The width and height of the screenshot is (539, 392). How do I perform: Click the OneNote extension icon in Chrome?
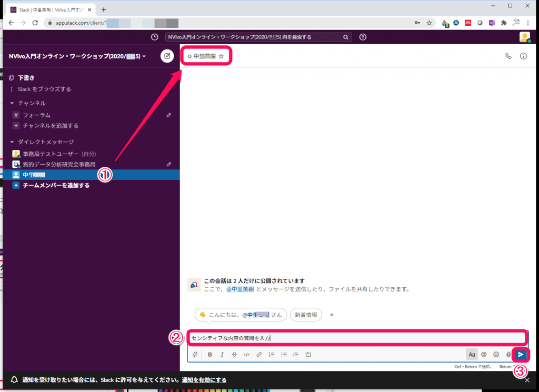tap(492, 23)
